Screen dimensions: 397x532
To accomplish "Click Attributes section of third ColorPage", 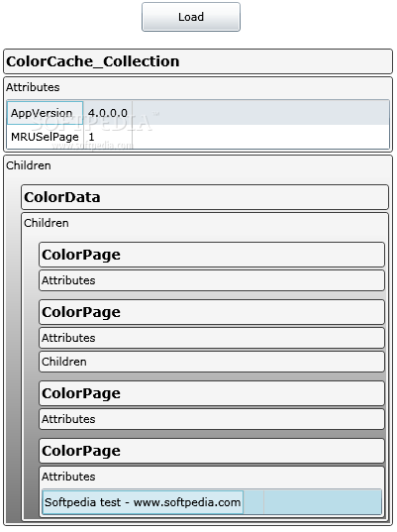I will coord(212,419).
